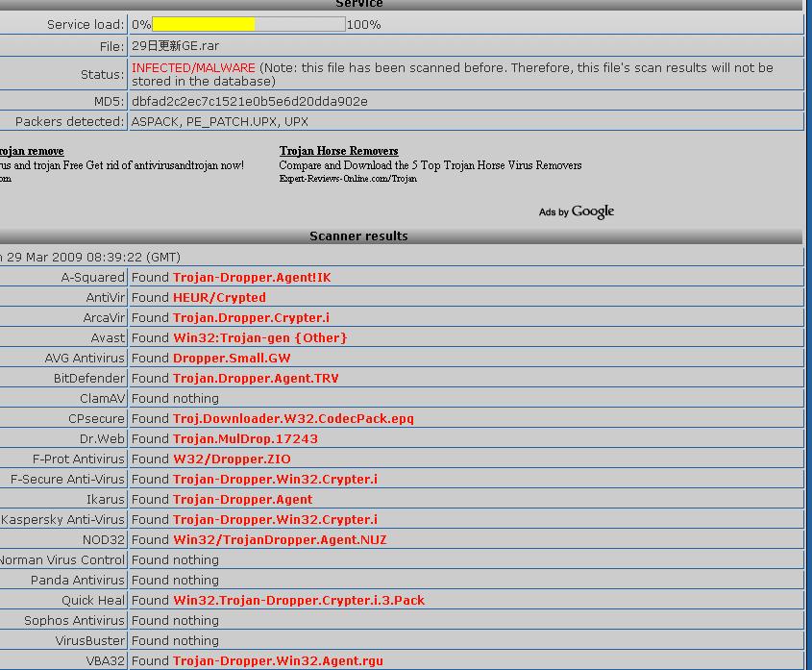Click the Status label
This screenshot has width=812, height=670.
click(x=103, y=75)
